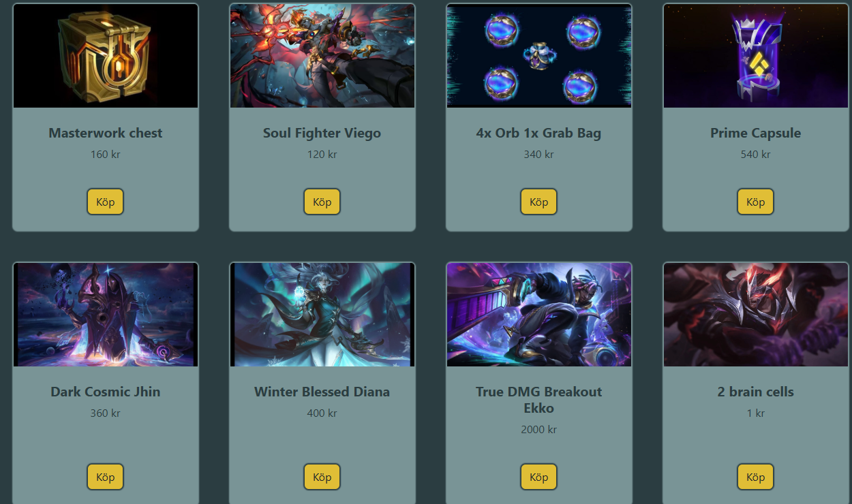
Task: Click the Masterwork chest title text
Action: click(x=106, y=133)
